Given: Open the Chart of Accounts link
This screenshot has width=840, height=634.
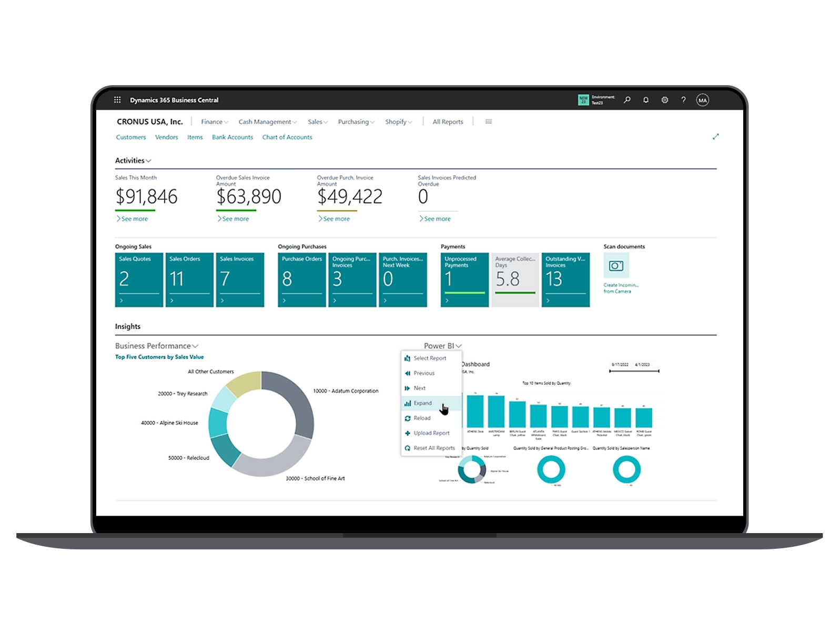Looking at the screenshot, I should [x=287, y=137].
